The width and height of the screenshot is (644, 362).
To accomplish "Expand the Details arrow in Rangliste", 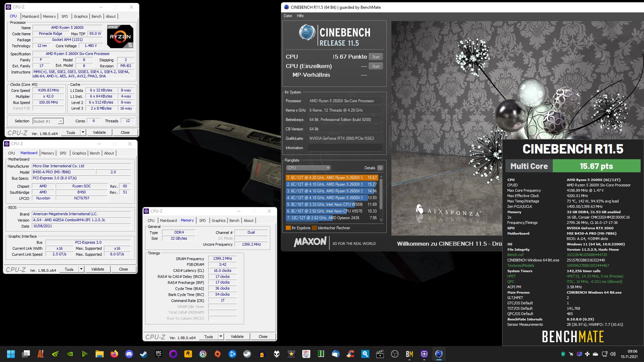I will (x=380, y=168).
